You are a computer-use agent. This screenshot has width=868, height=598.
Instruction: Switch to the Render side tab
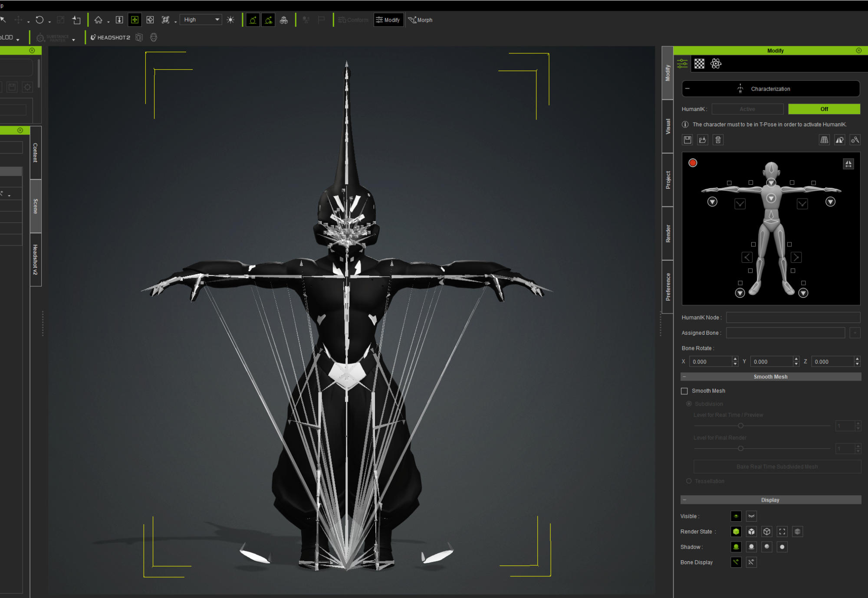pyautogui.click(x=668, y=233)
